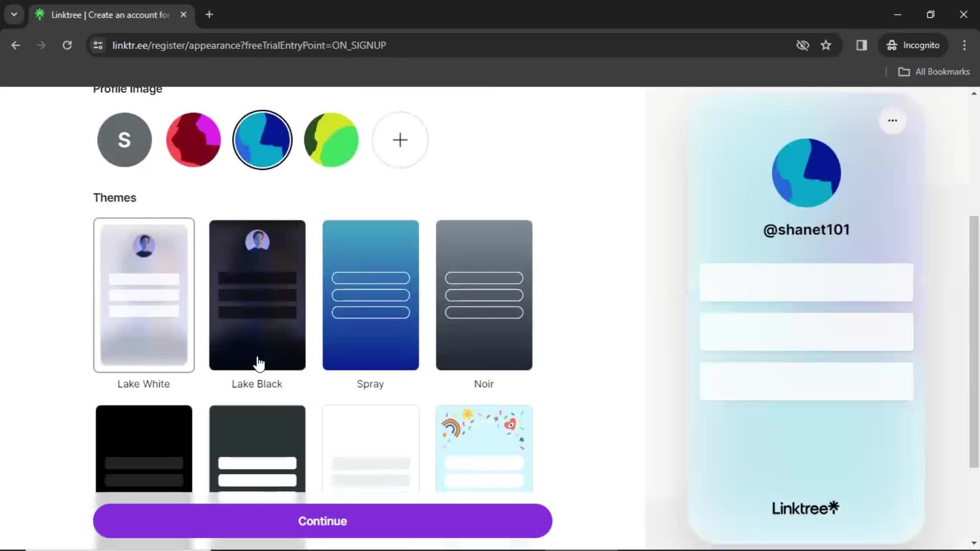Click the Incognito indicator

[x=913, y=45]
